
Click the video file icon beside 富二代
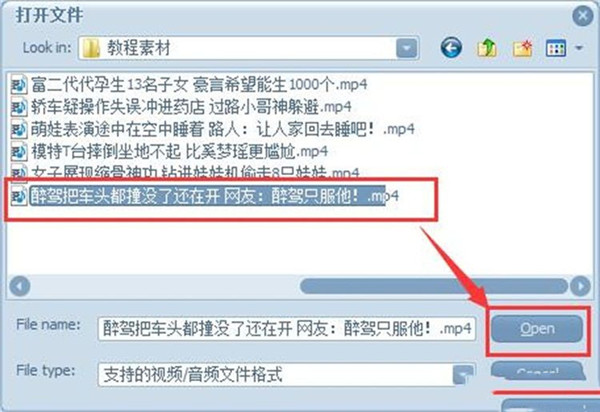point(19,85)
